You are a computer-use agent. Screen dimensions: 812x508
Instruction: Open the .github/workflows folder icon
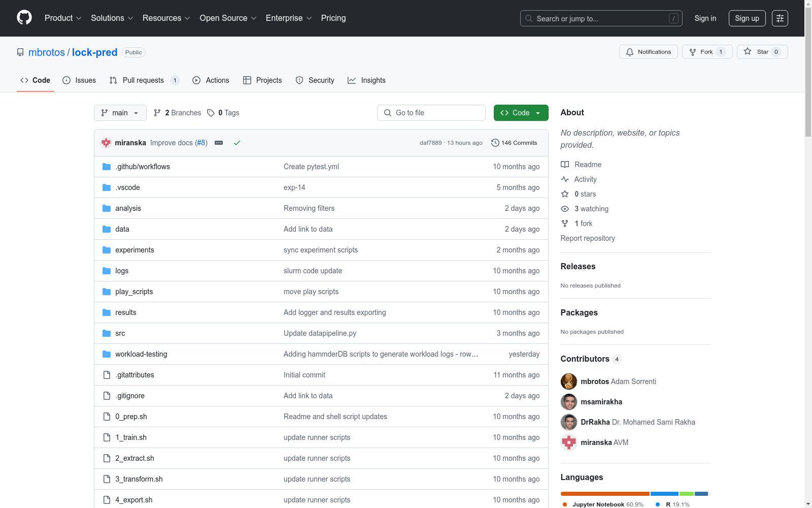pos(107,167)
